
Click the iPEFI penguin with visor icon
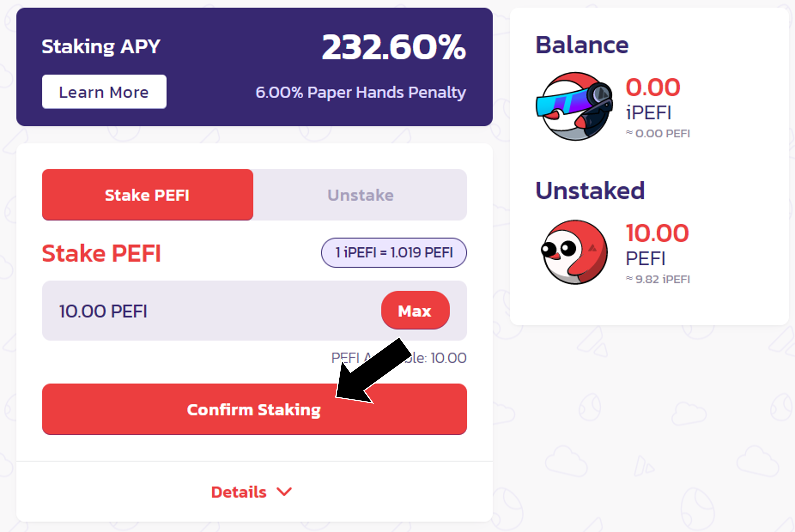click(574, 106)
